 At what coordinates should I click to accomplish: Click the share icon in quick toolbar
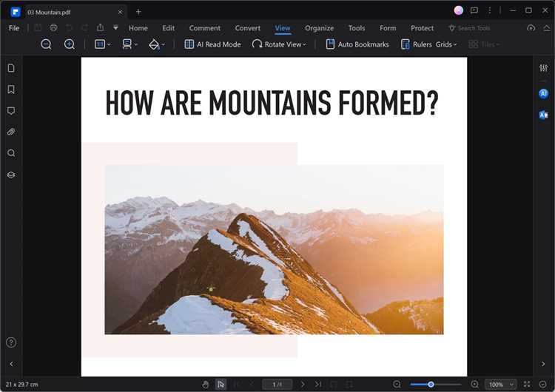point(100,27)
